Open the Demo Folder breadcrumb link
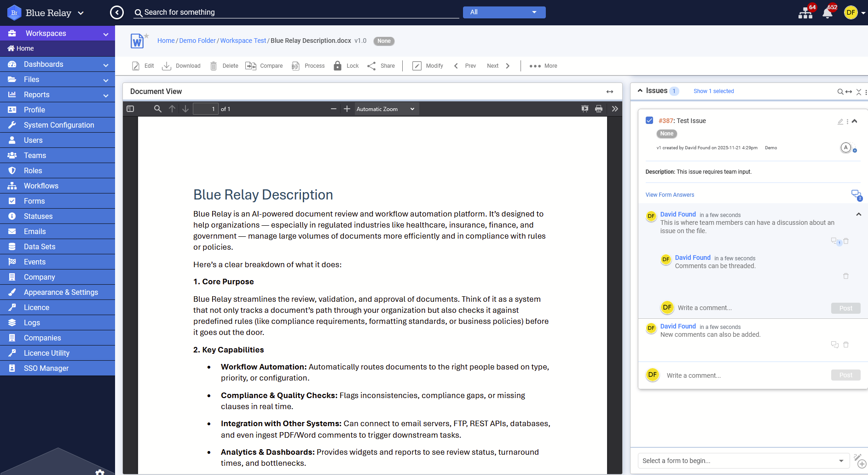 pos(197,41)
